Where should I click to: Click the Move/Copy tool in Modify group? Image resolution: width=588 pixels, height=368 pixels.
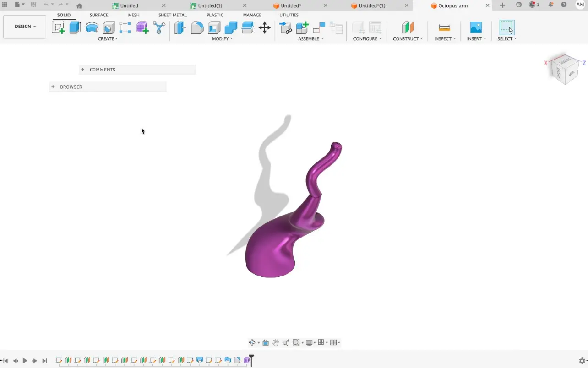264,28
